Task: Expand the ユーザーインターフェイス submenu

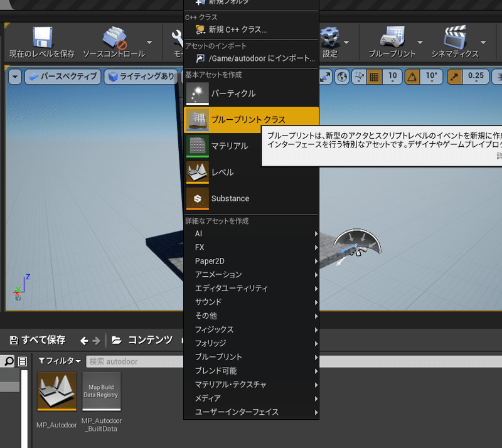Action: (252, 412)
